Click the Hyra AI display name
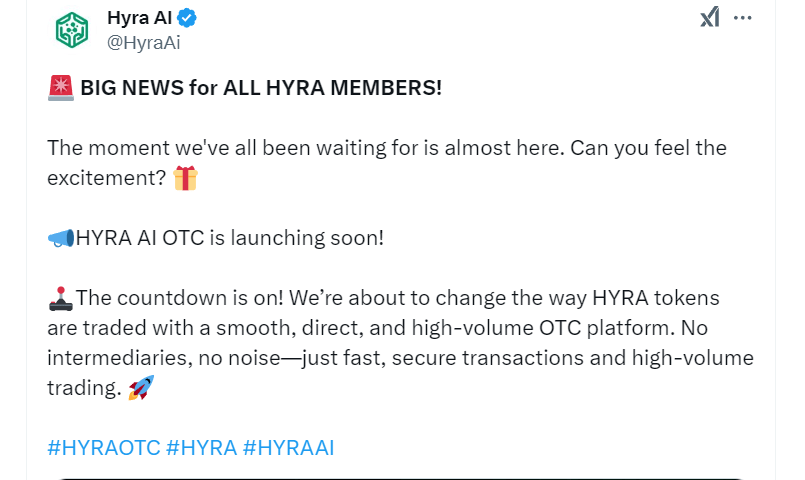Viewport: 805px width, 480px height. point(139,18)
